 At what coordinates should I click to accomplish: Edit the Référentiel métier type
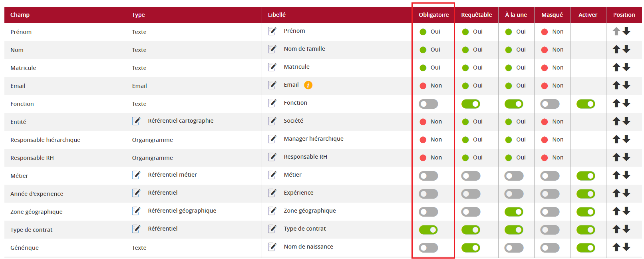coord(136,175)
